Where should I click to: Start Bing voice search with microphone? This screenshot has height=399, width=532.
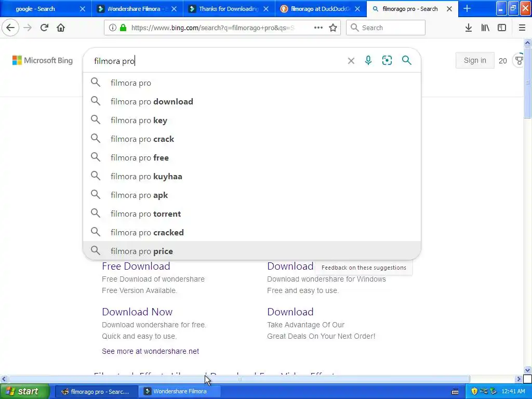click(368, 60)
